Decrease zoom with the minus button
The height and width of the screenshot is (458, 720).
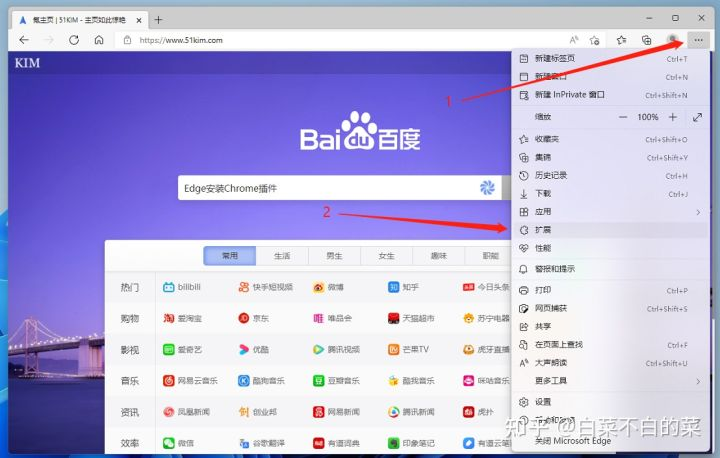pyautogui.click(x=623, y=117)
